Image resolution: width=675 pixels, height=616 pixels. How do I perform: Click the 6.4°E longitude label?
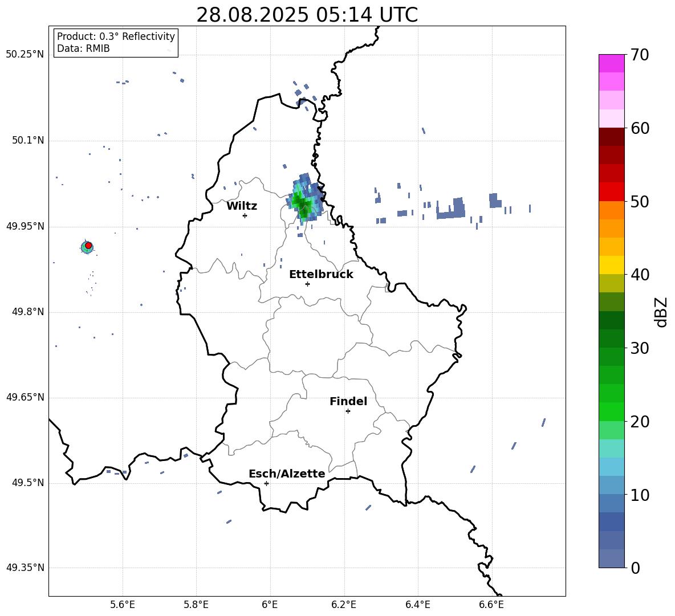[417, 605]
